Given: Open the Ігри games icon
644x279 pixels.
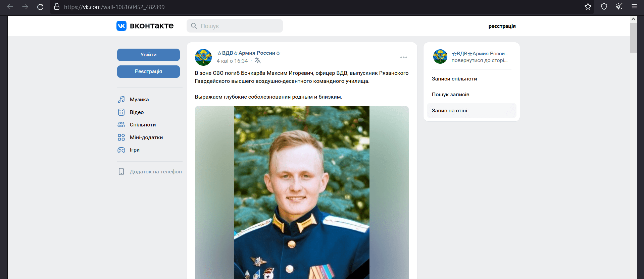Looking at the screenshot, I should click(x=121, y=150).
